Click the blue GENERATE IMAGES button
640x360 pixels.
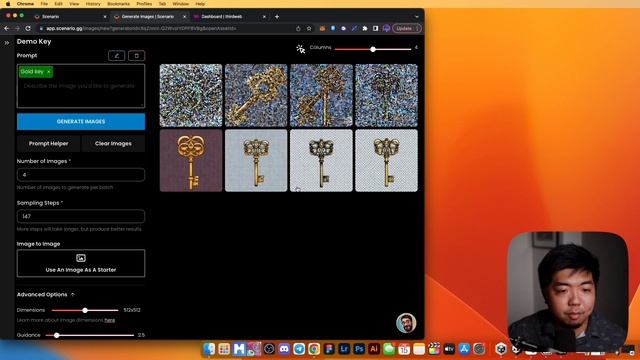tap(81, 122)
